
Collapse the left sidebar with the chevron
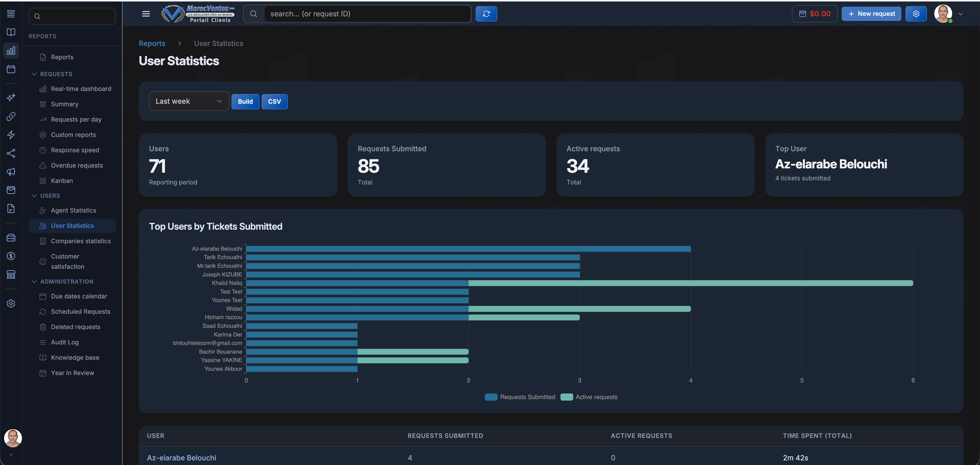(x=11, y=454)
